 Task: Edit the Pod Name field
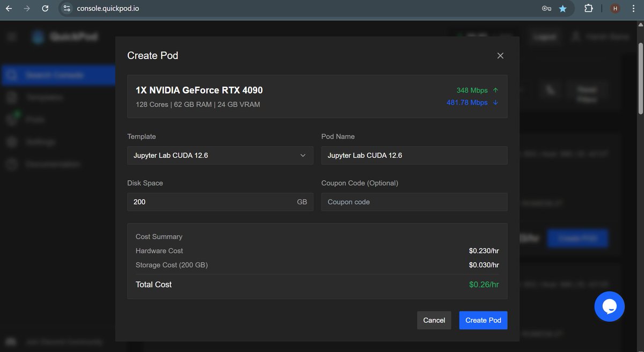[414, 156]
